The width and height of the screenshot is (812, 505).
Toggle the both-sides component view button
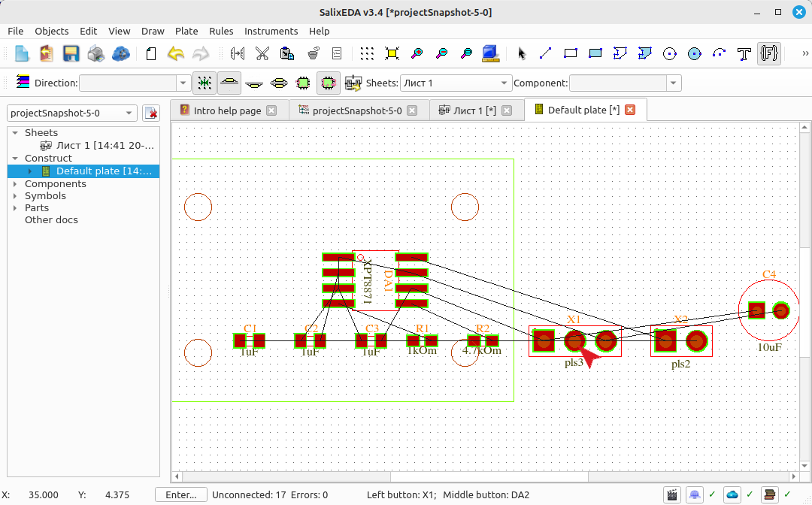[x=279, y=83]
